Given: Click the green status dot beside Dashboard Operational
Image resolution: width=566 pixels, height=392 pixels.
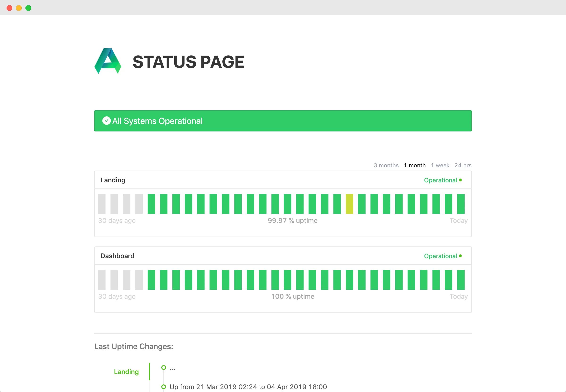Looking at the screenshot, I should coord(460,256).
